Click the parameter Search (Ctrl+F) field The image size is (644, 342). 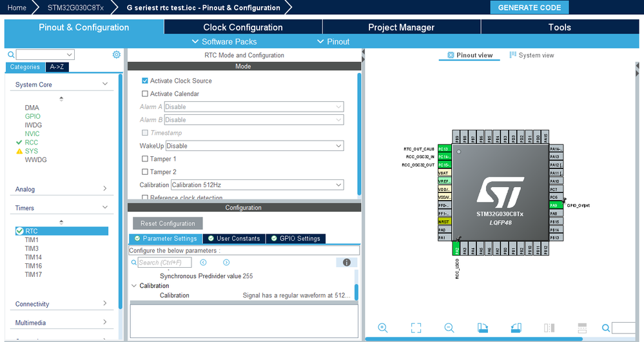pos(164,262)
